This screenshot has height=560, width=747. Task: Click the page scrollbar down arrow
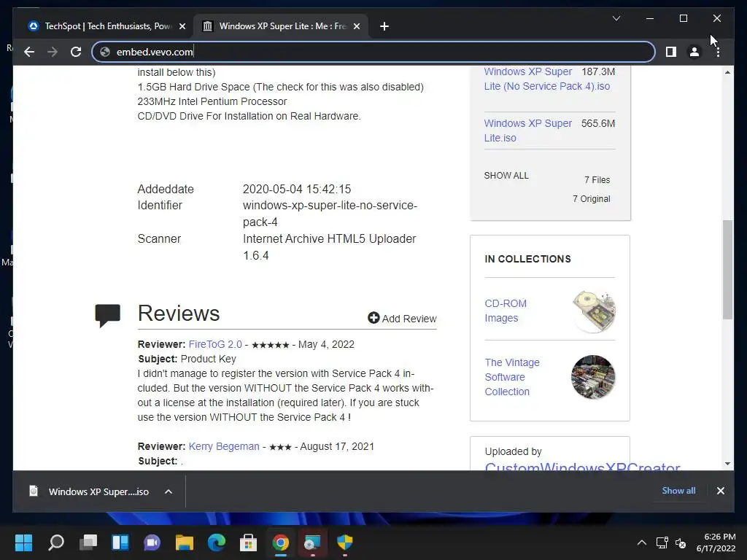727,463
